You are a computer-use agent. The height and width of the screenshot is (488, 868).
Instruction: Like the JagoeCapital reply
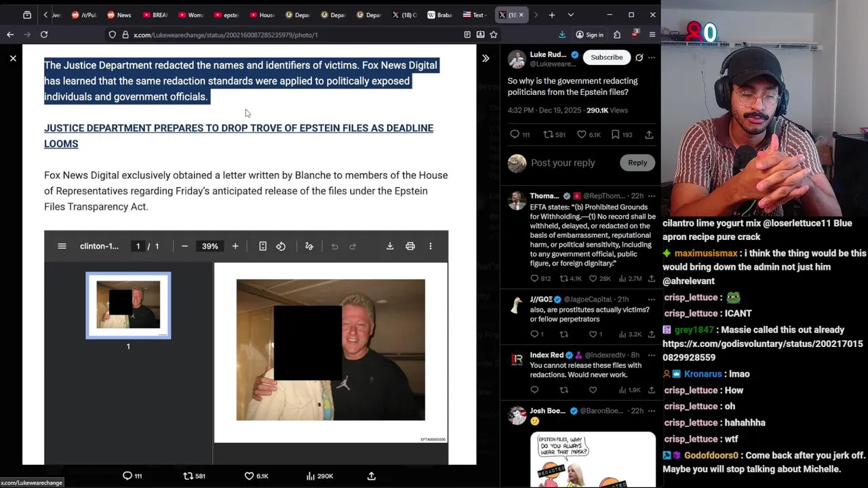click(x=593, y=334)
